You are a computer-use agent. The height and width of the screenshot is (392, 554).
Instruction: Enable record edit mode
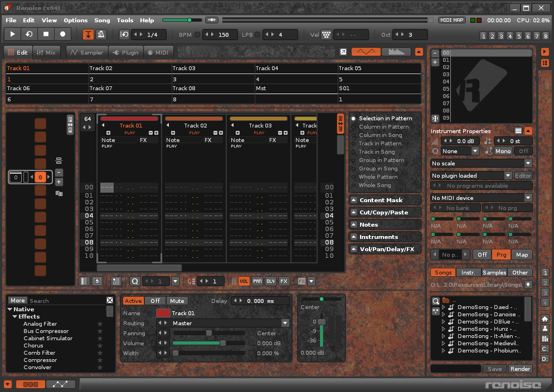pos(62,34)
